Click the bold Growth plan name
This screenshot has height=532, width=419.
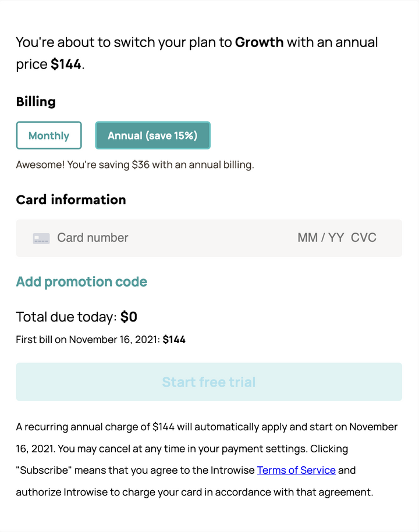pos(259,42)
